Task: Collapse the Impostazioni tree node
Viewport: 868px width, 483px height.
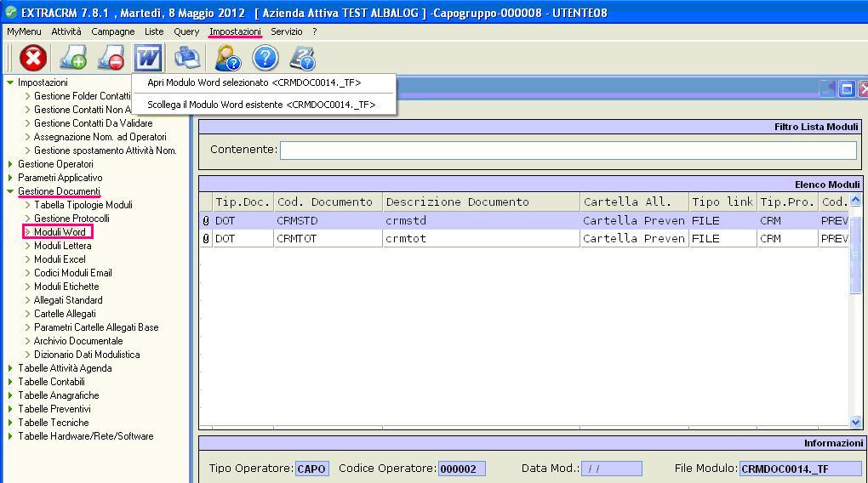Action: [x=10, y=82]
